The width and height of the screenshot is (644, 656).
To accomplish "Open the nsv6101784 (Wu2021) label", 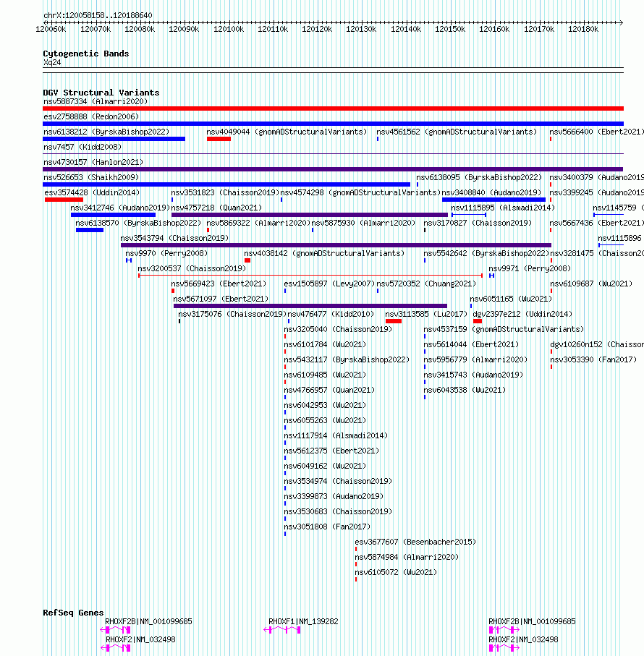I will pos(325,345).
